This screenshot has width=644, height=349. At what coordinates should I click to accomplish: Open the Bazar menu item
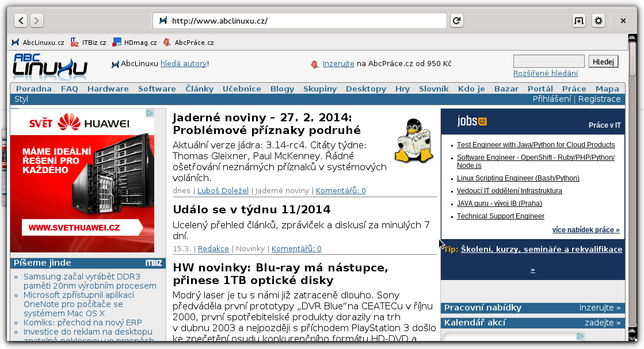pyautogui.click(x=506, y=89)
